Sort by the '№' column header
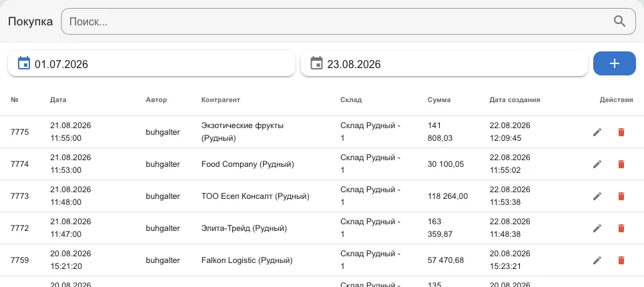 pyautogui.click(x=15, y=99)
